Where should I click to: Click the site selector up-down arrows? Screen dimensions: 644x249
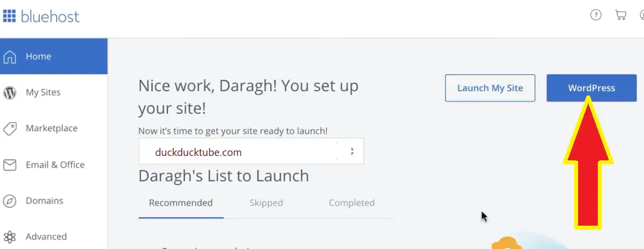tap(352, 151)
